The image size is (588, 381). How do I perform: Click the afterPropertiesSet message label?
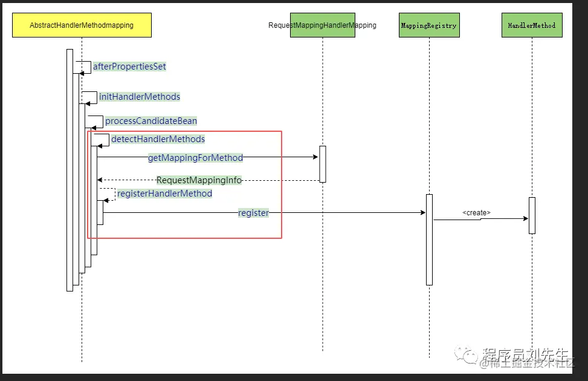click(129, 67)
